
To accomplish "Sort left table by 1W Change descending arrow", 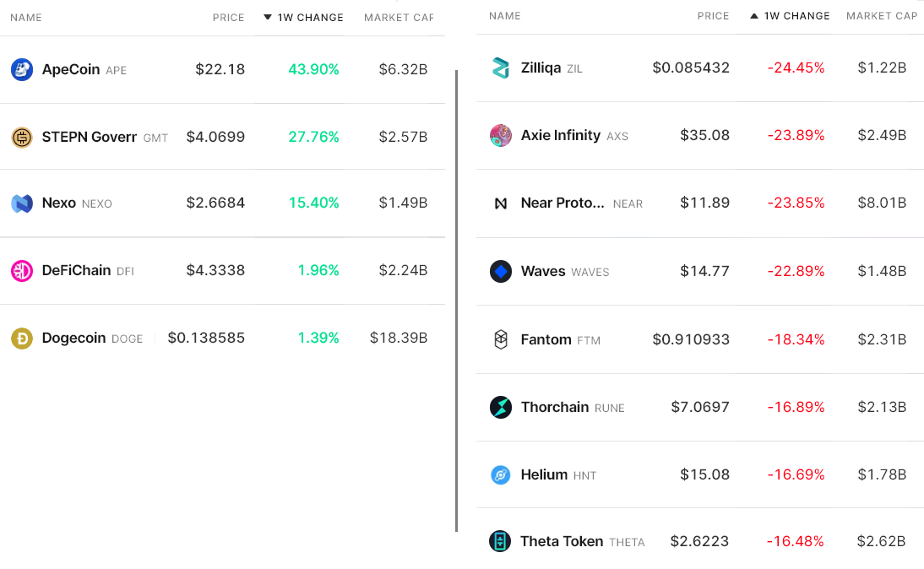I will [x=268, y=18].
